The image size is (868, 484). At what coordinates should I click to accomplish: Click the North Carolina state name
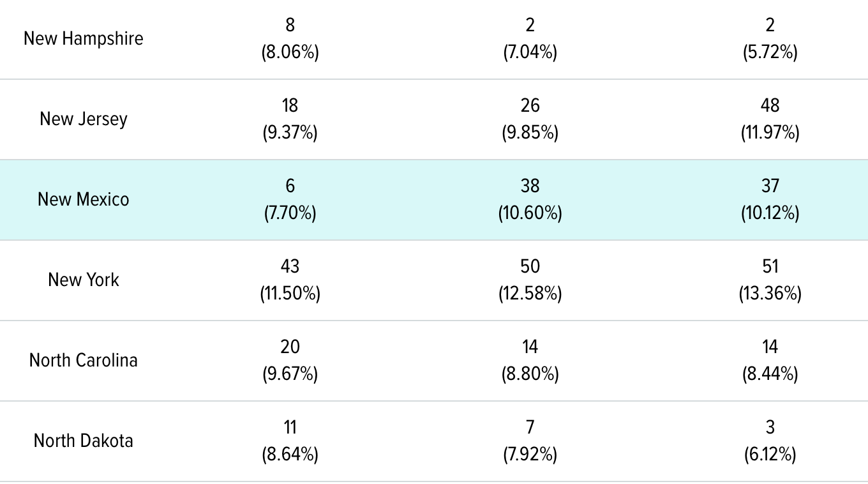pyautogui.click(x=84, y=360)
